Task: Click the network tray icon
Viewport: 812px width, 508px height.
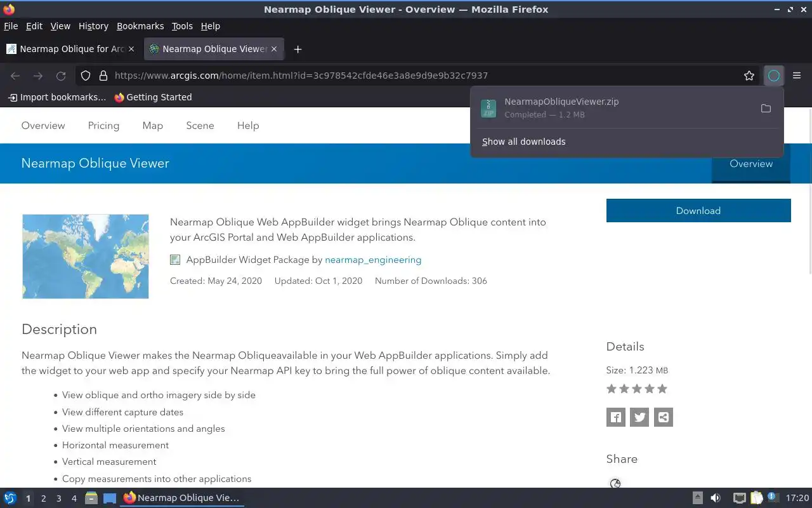Action: pyautogui.click(x=739, y=498)
